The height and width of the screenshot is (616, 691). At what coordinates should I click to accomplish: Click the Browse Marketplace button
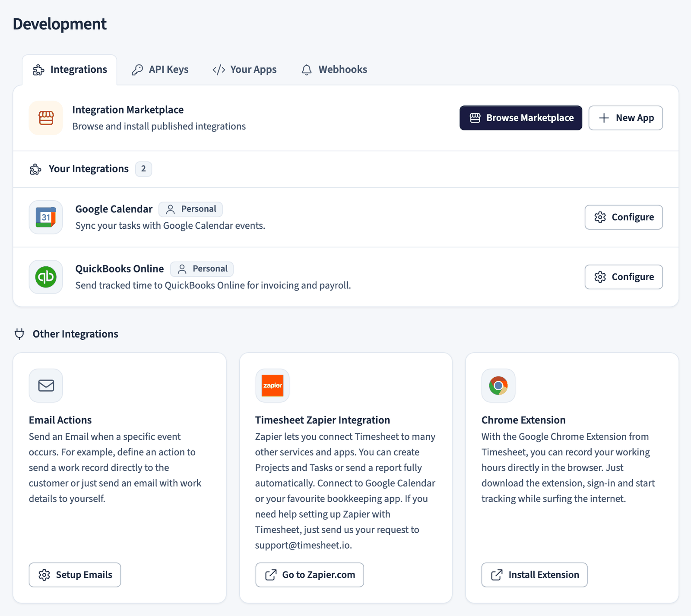(x=521, y=118)
